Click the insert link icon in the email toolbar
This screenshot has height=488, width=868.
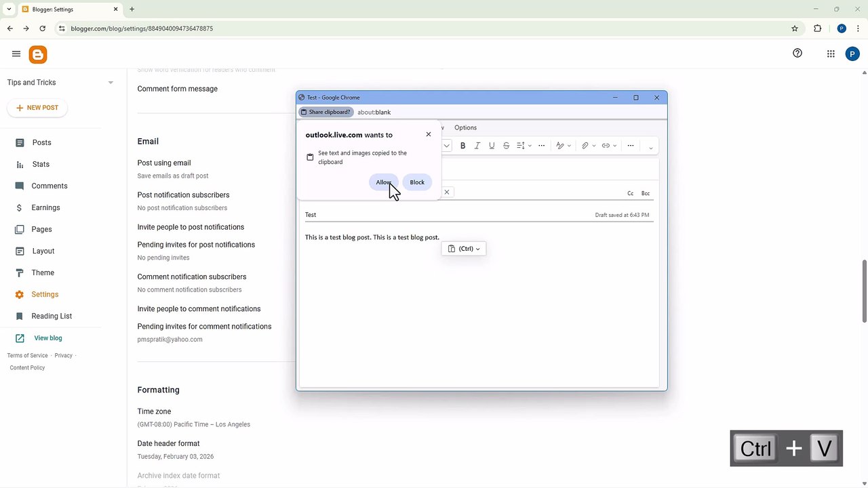(606, 146)
